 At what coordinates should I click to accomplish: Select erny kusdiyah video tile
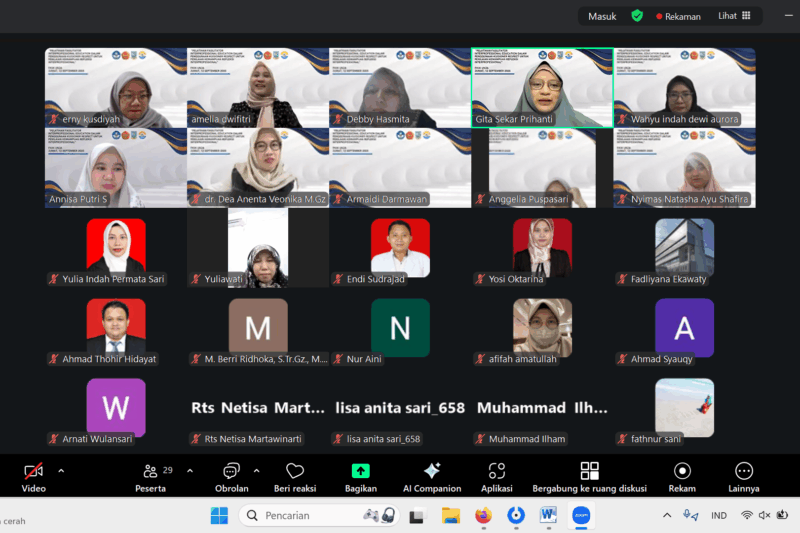[116, 88]
